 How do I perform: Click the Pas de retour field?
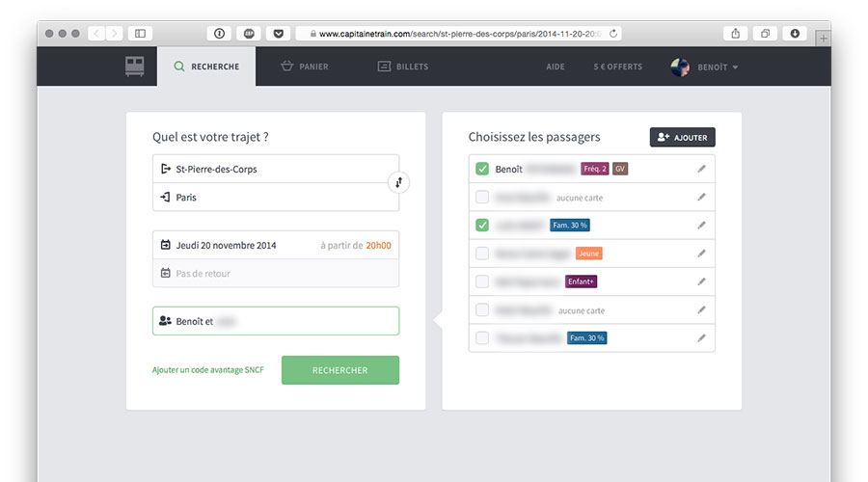[276, 274]
